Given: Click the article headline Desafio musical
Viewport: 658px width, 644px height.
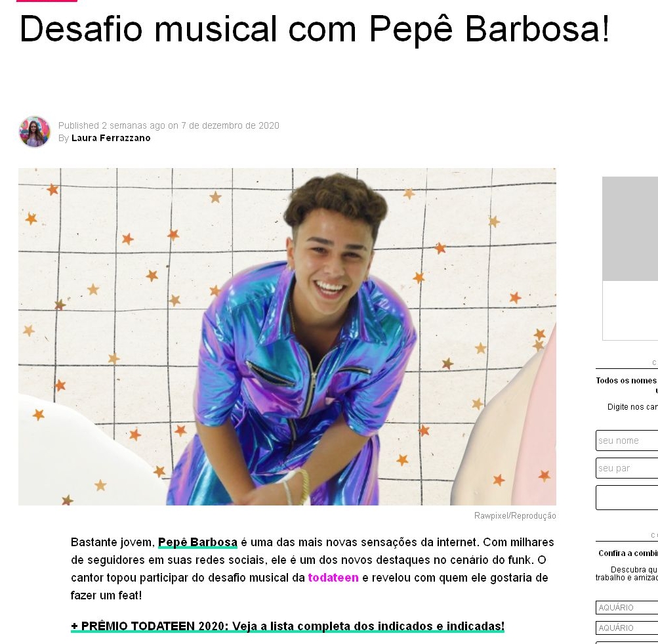Looking at the screenshot, I should point(314,29).
